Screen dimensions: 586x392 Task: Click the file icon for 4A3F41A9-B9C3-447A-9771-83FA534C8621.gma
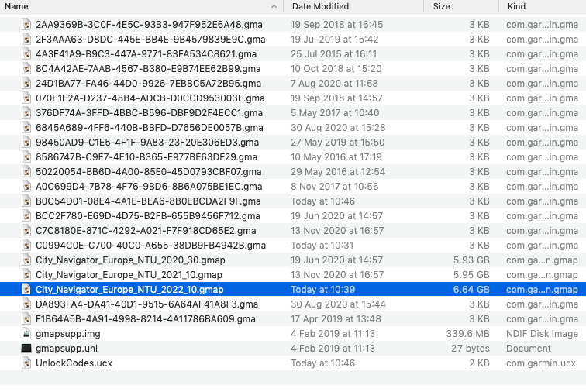pyautogui.click(x=26, y=54)
